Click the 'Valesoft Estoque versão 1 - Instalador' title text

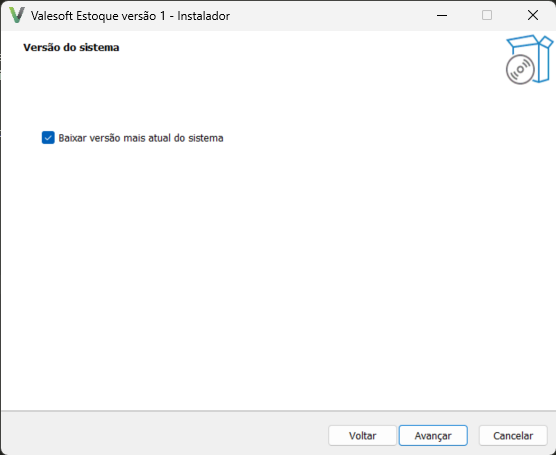130,16
